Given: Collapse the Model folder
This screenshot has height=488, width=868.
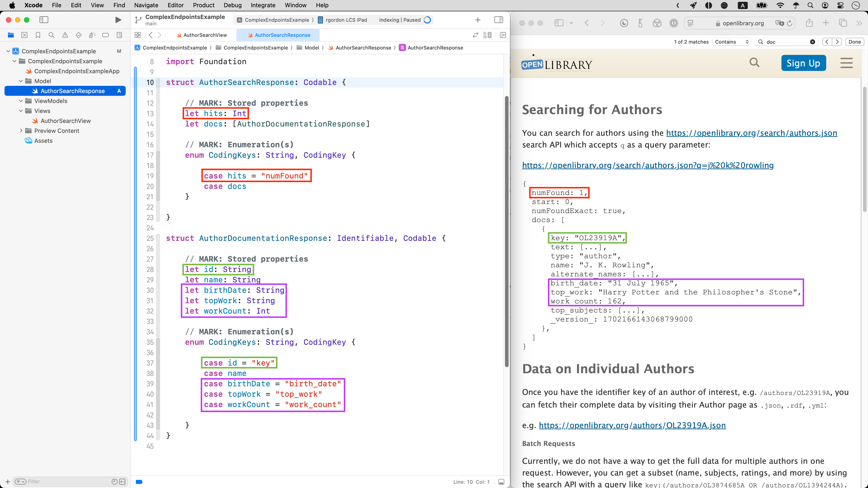Looking at the screenshot, I should point(21,81).
